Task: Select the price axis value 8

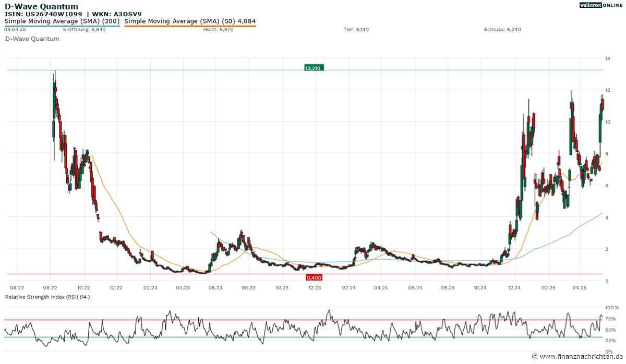Action: point(607,153)
